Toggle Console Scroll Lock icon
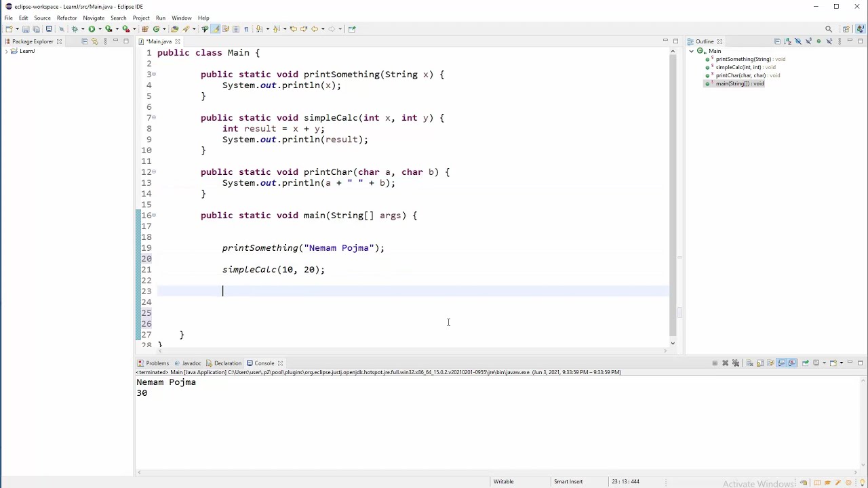The image size is (868, 488). pos(760,363)
